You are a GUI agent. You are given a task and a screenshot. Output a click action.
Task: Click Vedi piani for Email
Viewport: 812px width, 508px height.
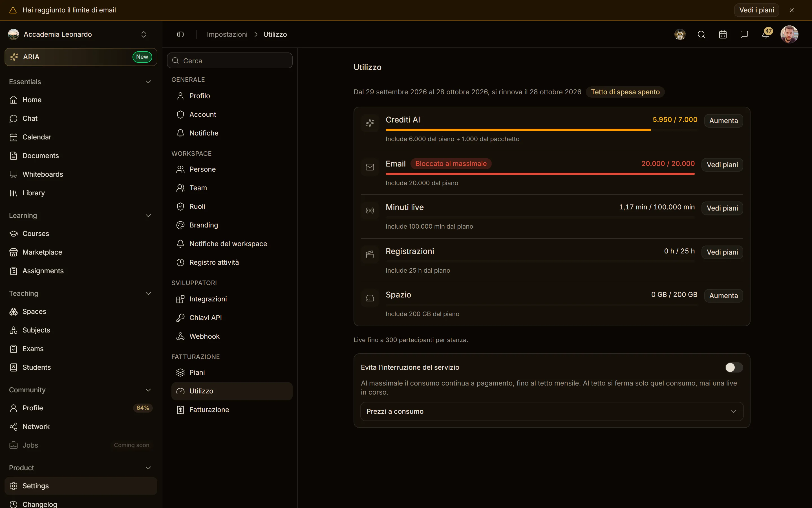(722, 165)
